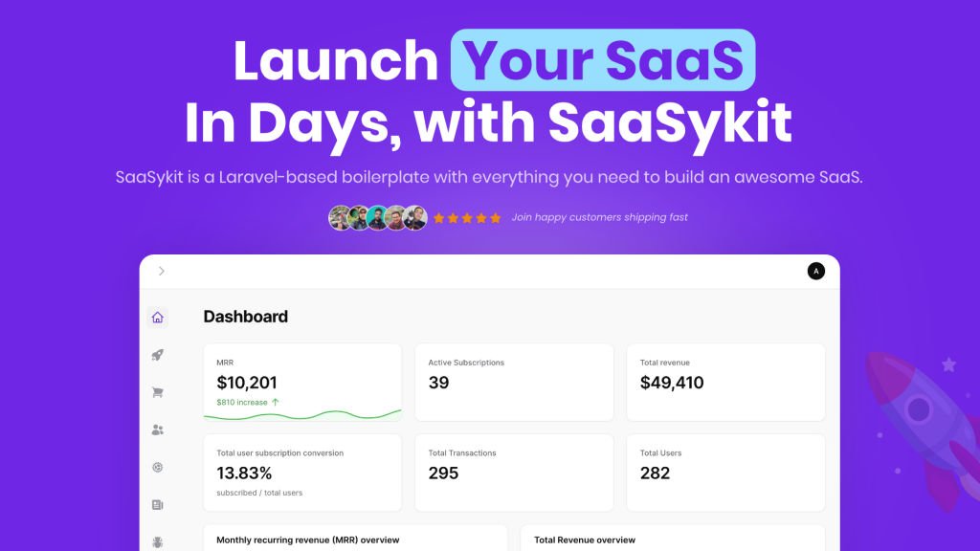Click the MRR $10,201 stat card
The width and height of the screenshot is (980, 551).
click(302, 382)
